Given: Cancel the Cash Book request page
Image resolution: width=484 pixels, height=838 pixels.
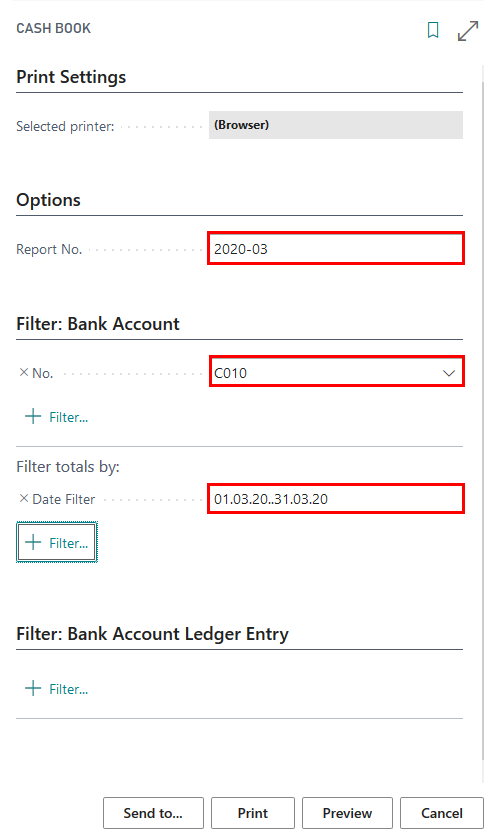Looking at the screenshot, I should coord(442,813).
